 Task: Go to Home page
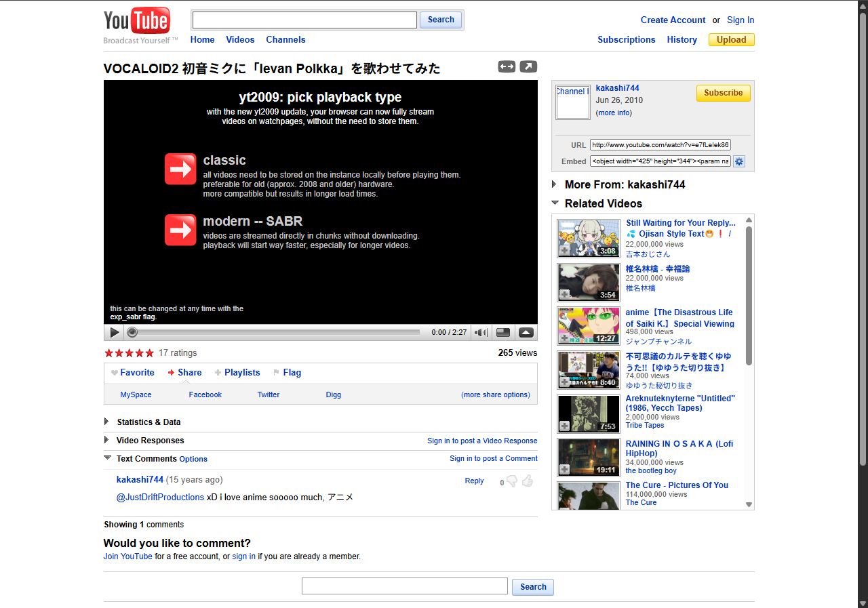(x=202, y=39)
